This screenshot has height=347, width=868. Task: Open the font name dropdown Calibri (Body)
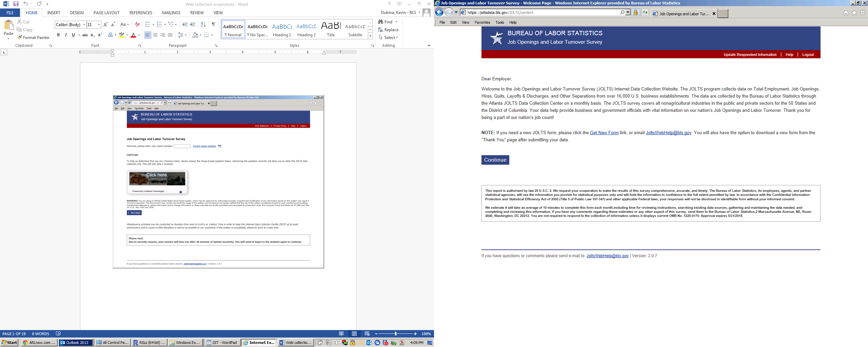pyautogui.click(x=84, y=25)
